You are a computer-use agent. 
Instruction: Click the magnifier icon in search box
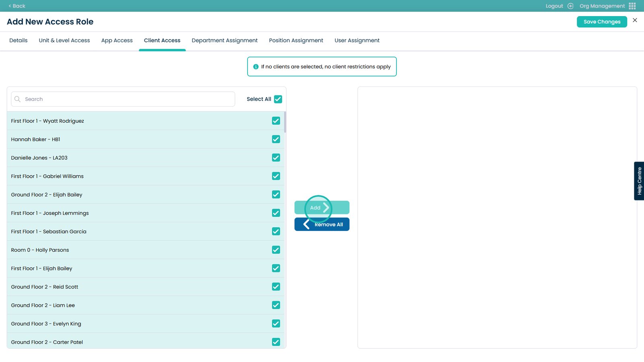(17, 99)
